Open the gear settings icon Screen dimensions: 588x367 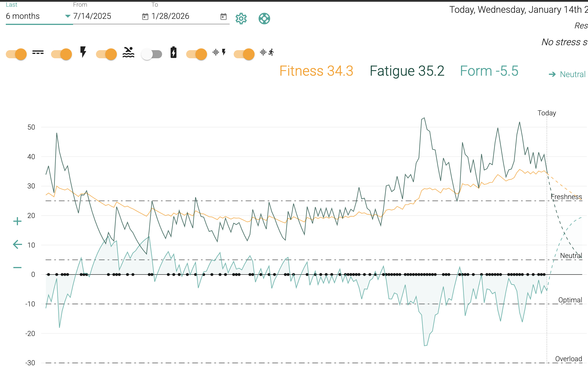[241, 19]
